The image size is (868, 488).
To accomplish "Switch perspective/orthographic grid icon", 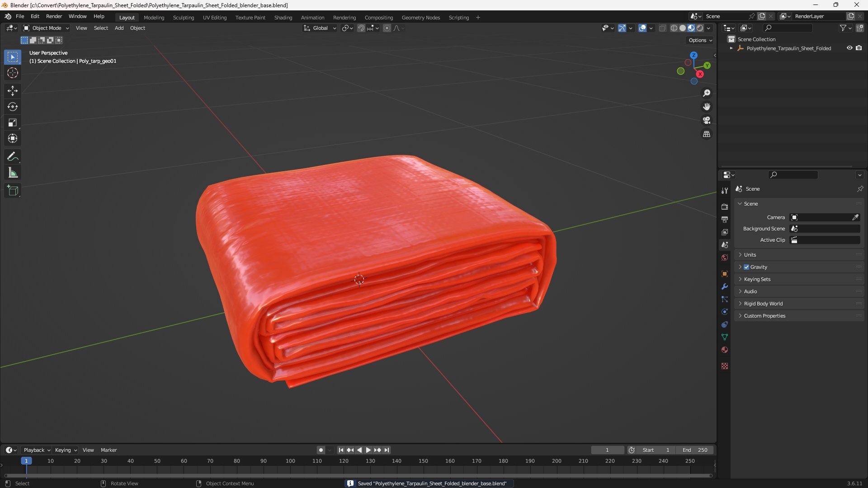I will (707, 134).
